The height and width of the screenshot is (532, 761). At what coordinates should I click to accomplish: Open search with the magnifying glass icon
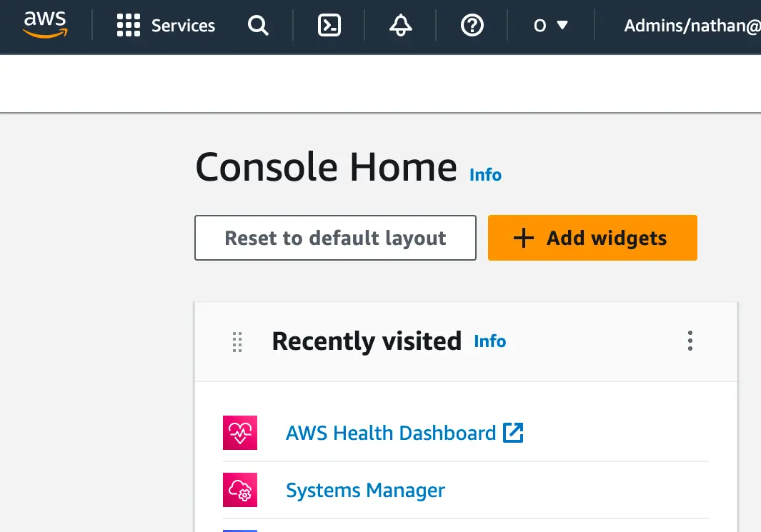click(258, 26)
